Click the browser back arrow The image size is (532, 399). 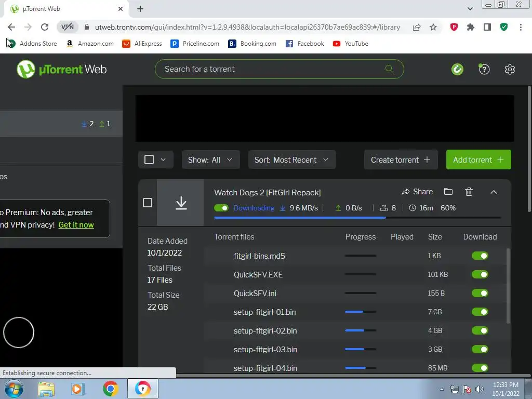click(11, 27)
